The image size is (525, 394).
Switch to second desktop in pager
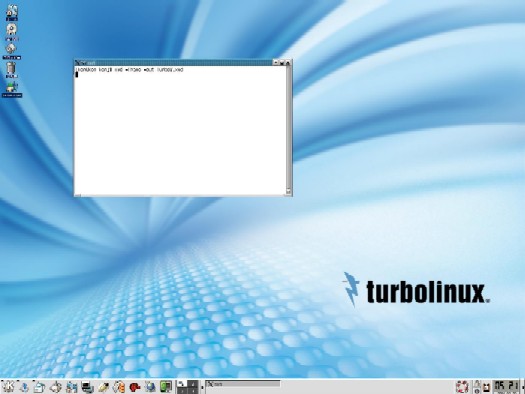[193, 384]
